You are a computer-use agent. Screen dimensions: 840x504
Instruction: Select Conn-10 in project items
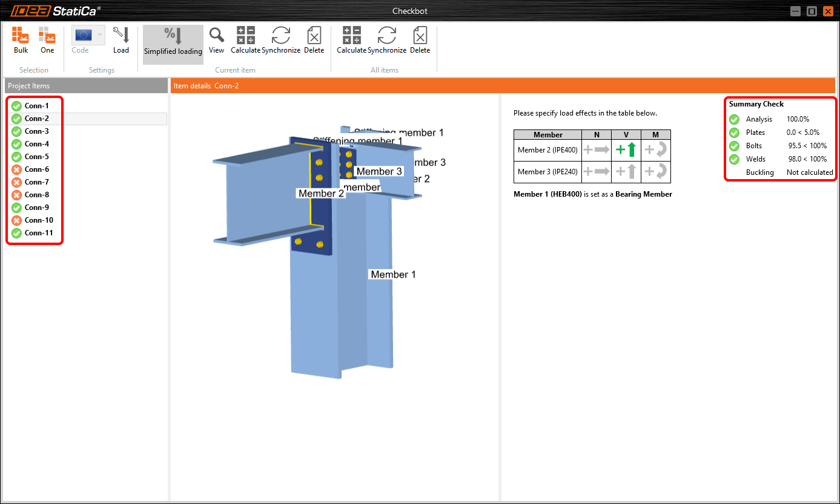click(39, 220)
